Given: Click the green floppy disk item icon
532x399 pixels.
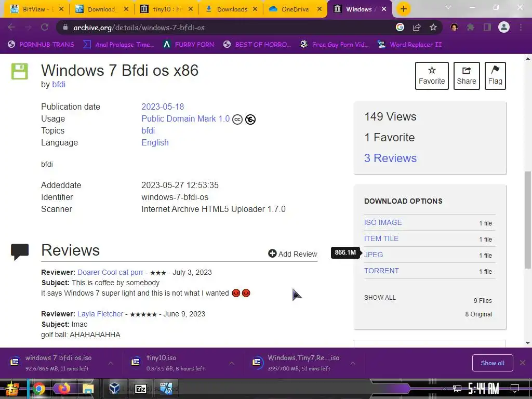Looking at the screenshot, I should [x=20, y=71].
